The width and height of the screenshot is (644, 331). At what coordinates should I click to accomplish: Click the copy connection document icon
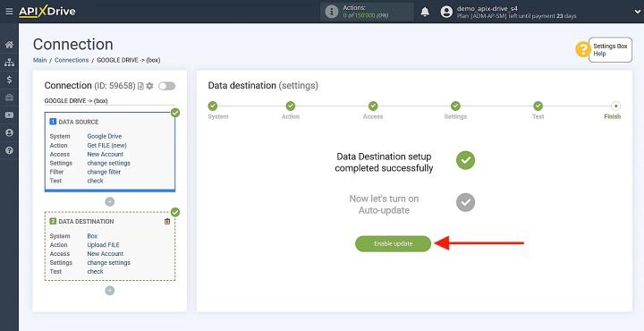coord(140,86)
